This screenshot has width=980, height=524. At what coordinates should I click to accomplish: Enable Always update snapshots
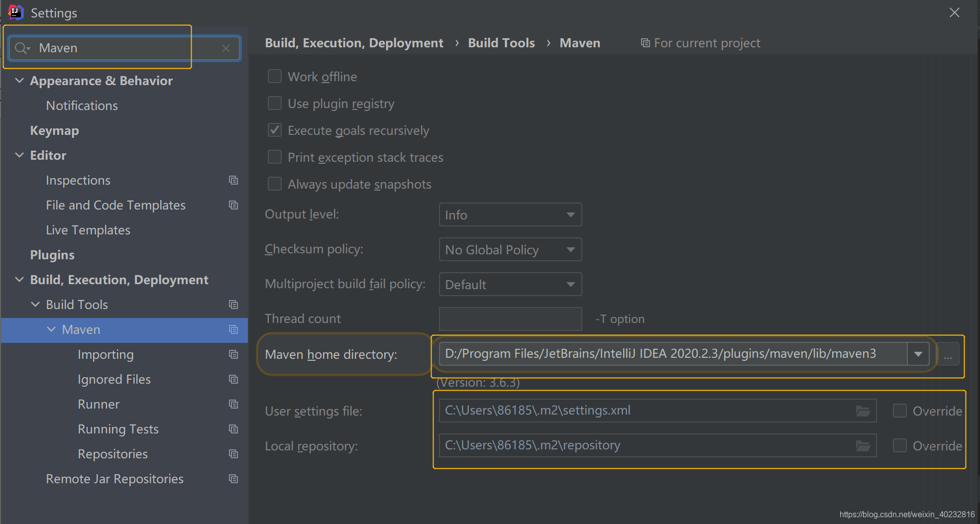coord(275,184)
